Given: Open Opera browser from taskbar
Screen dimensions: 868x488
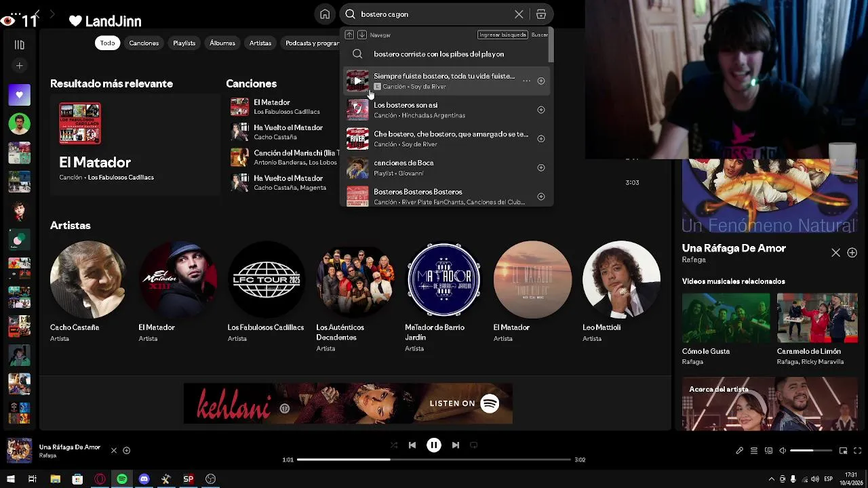Looking at the screenshot, I should point(100,479).
